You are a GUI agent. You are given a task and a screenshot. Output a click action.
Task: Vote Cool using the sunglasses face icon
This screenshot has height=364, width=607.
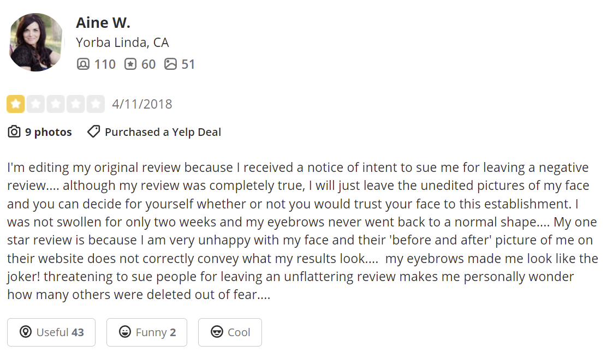point(217,332)
